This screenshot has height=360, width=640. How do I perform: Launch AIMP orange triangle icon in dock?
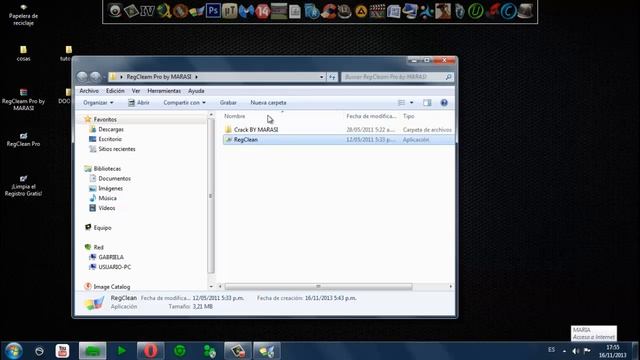[x=361, y=11]
